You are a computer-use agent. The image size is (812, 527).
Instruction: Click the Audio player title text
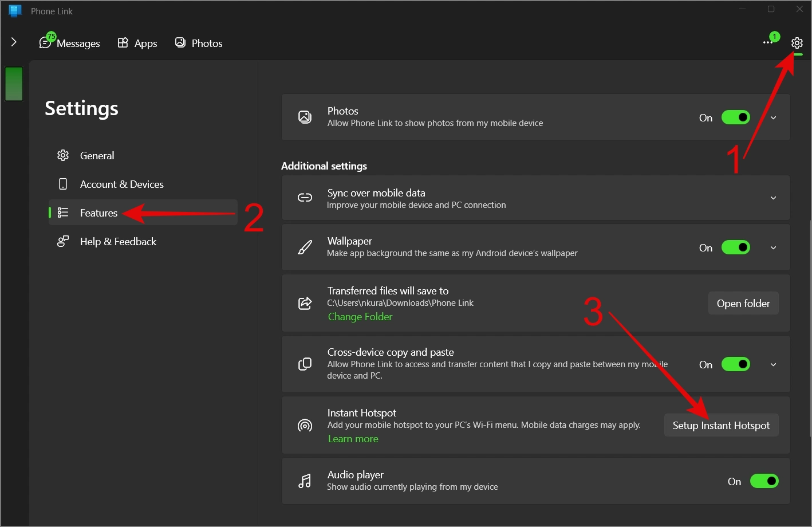pyautogui.click(x=356, y=475)
